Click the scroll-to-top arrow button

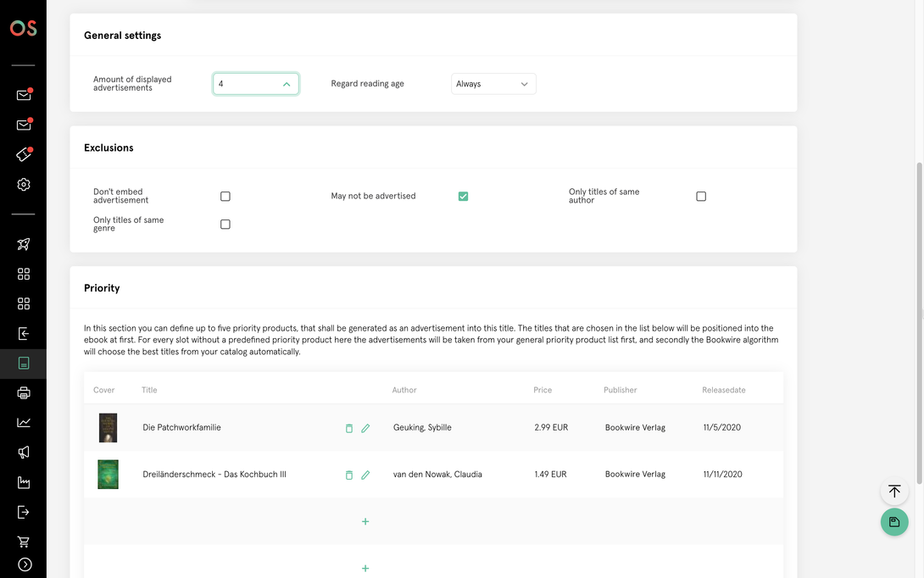894,492
